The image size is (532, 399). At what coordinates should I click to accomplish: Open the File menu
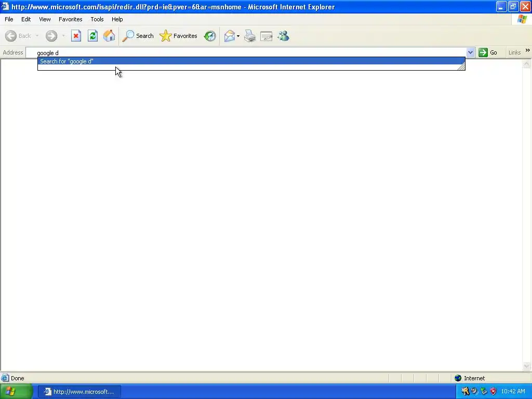[9, 19]
